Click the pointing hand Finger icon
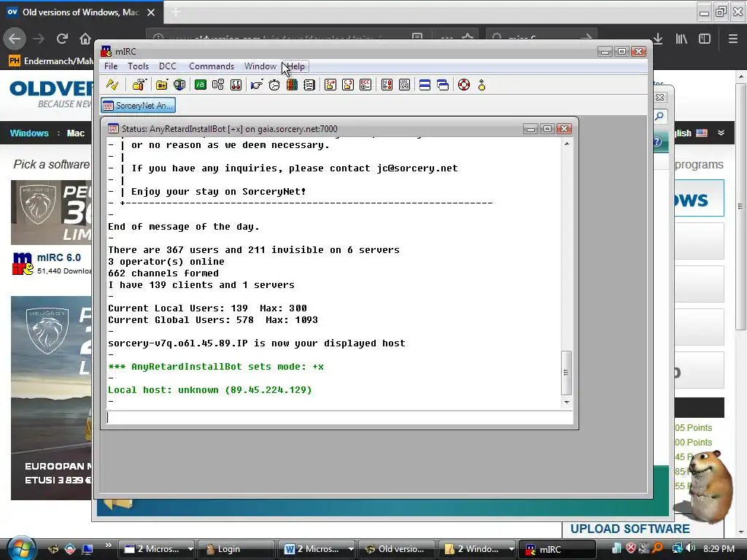 click(257, 85)
